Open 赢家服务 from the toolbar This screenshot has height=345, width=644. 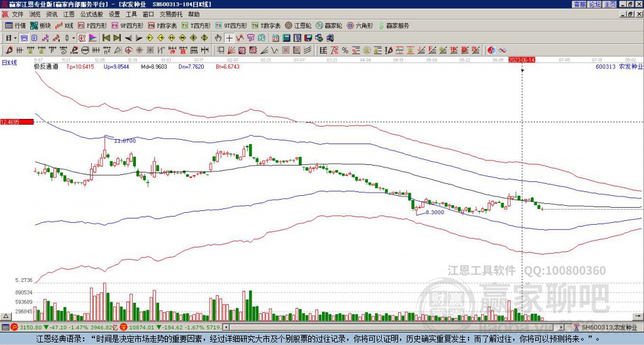click(394, 25)
